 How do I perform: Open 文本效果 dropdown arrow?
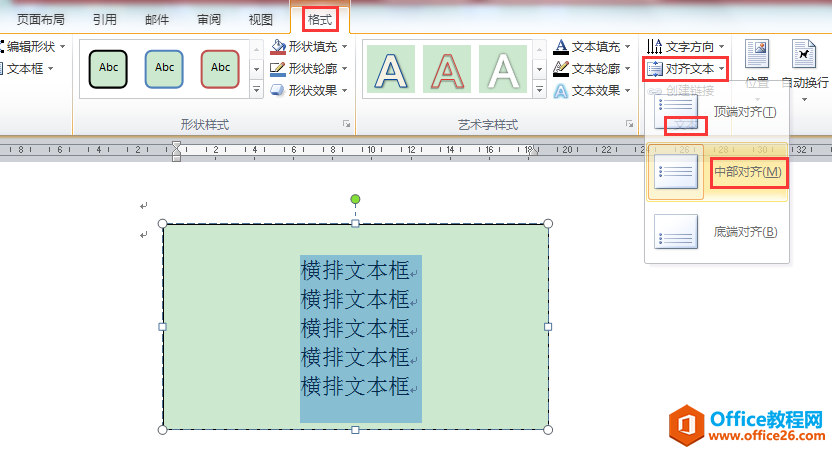[628, 90]
